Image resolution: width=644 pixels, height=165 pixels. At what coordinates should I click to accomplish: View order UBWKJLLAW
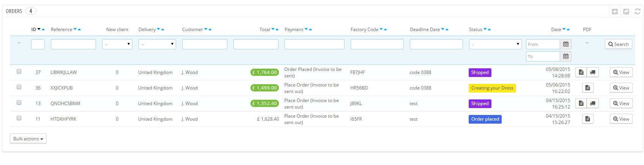coord(621,72)
